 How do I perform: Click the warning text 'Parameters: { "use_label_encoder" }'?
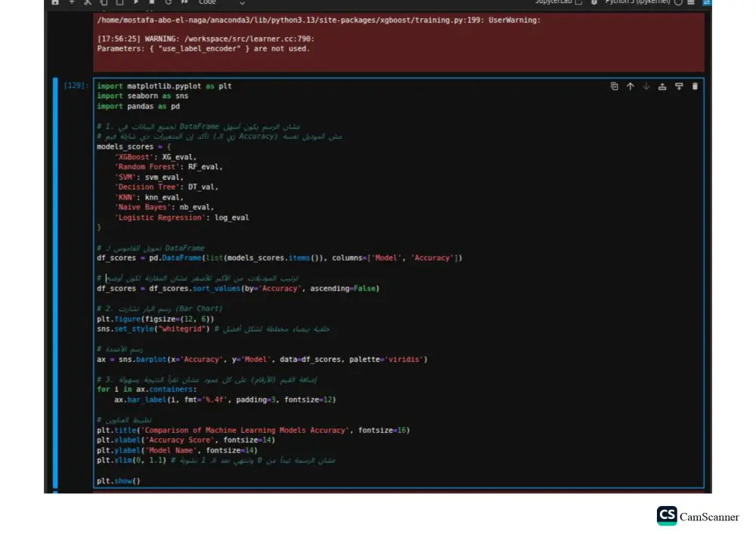pyautogui.click(x=203, y=48)
